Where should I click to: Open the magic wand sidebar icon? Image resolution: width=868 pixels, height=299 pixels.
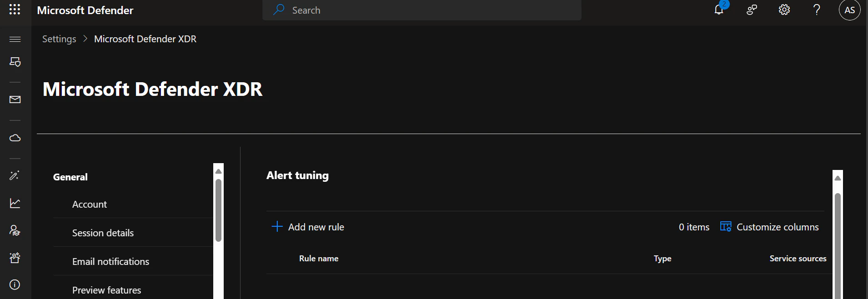15,175
